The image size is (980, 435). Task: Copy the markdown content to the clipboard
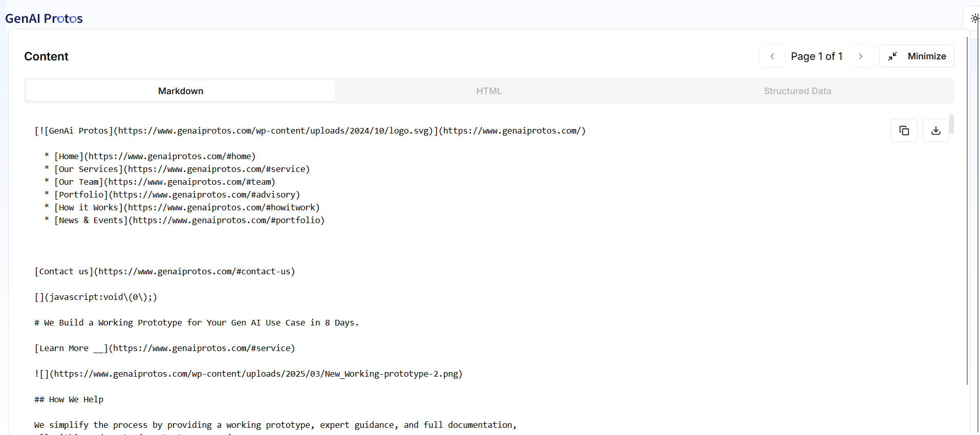click(x=904, y=130)
